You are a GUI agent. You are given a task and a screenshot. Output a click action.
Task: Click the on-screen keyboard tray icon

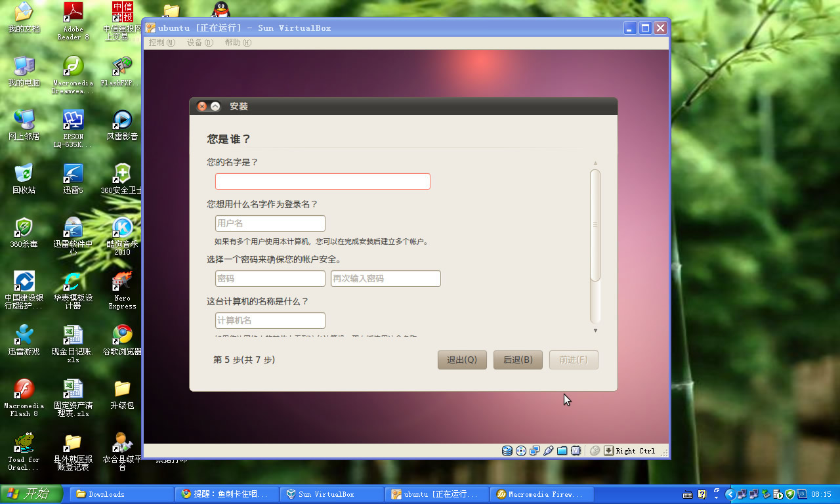coord(688,494)
